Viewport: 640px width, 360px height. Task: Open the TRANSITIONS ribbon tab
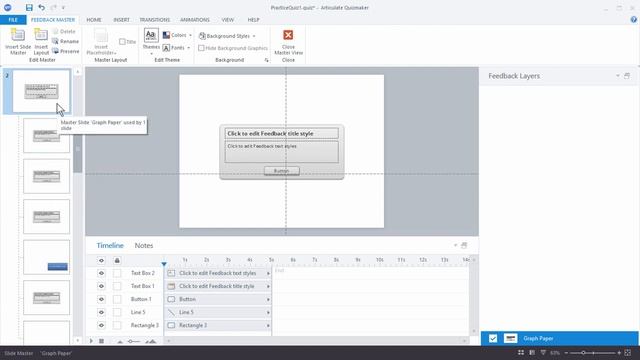(155, 20)
